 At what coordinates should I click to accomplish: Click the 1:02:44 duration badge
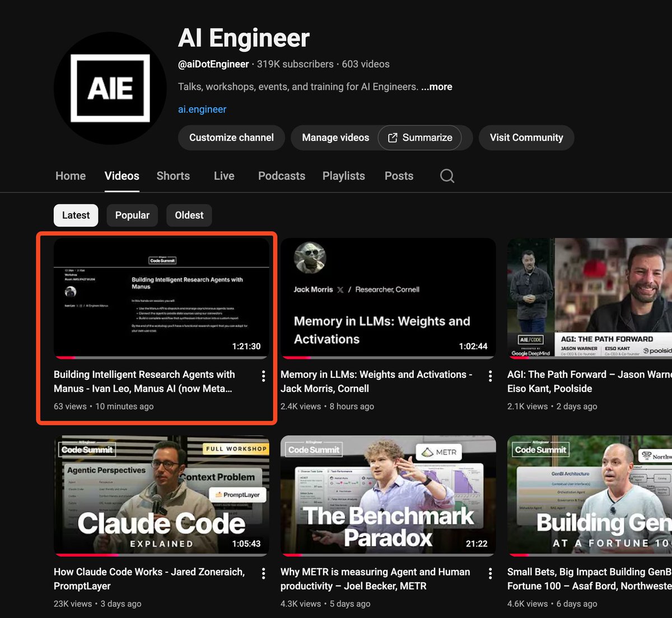tap(473, 347)
